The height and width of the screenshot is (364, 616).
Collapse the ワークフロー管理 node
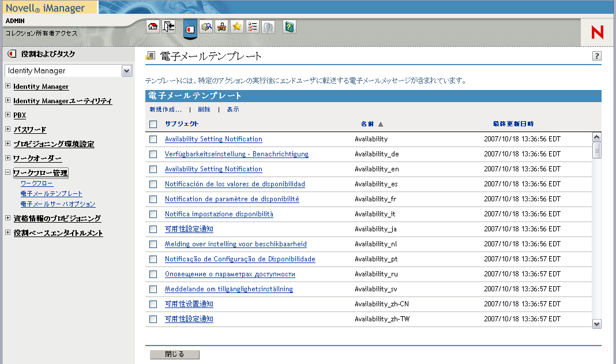click(7, 172)
